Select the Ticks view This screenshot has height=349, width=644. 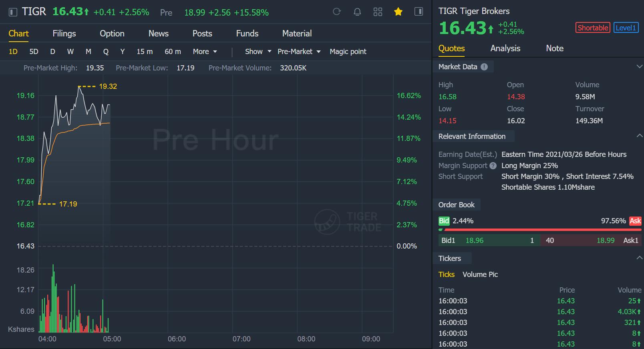coord(446,275)
